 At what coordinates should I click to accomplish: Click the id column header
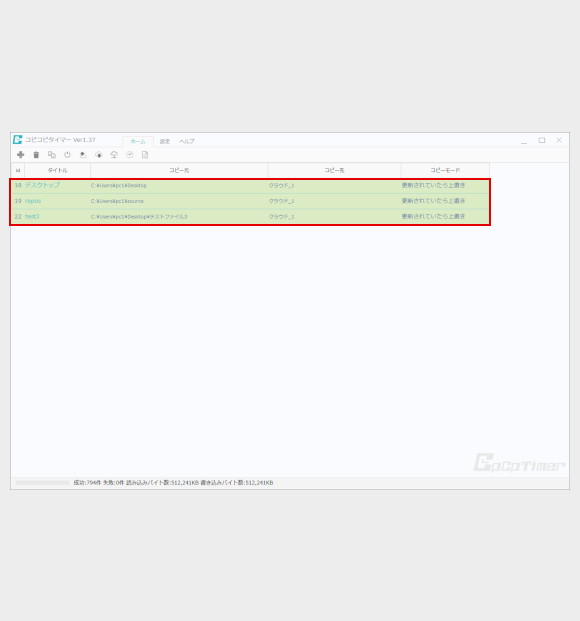click(18, 170)
